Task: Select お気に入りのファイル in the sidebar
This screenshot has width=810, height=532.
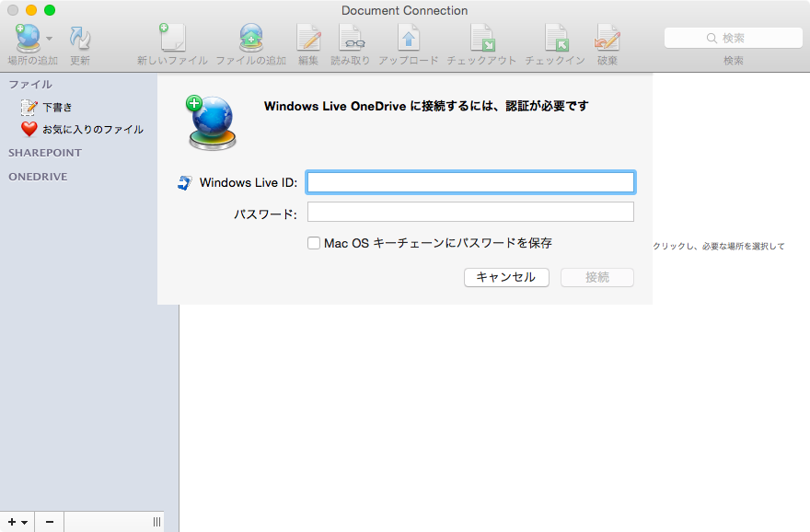Action: click(93, 129)
